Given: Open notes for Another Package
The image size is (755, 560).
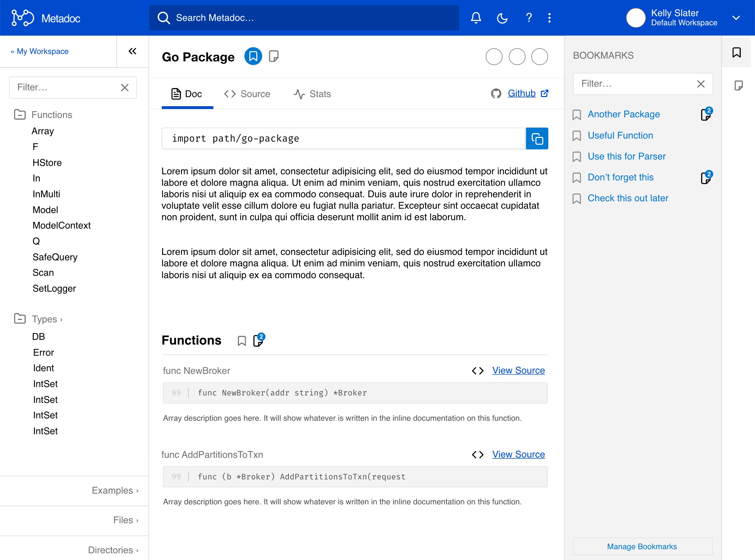Looking at the screenshot, I should (x=706, y=114).
